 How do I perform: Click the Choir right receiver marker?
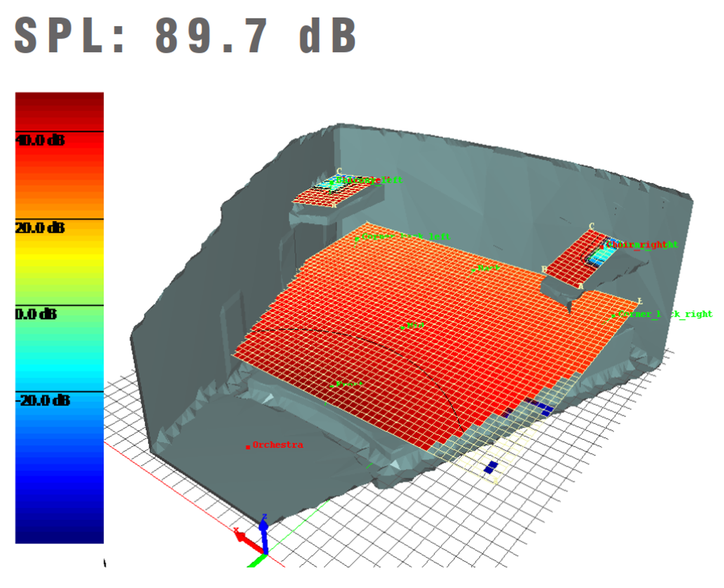pos(602,247)
